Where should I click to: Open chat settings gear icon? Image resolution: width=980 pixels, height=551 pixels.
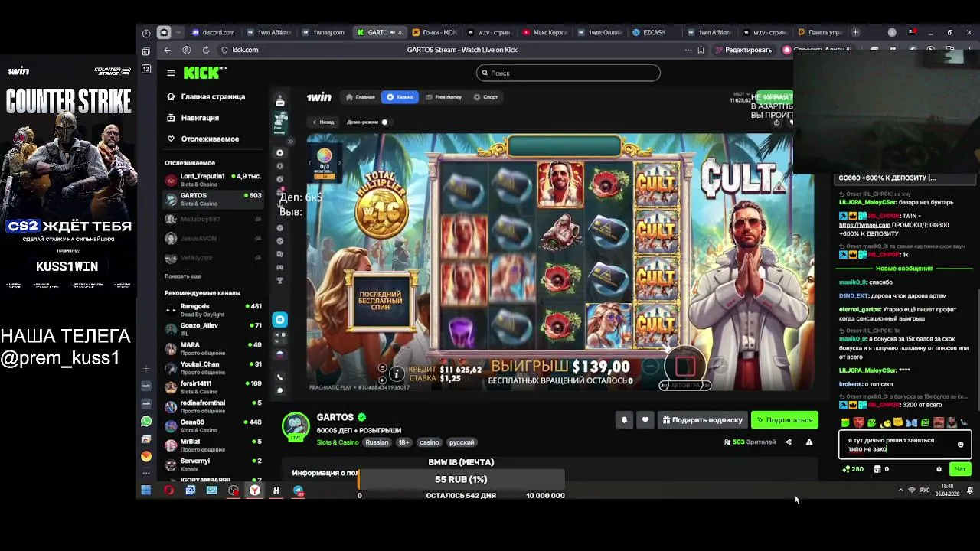pos(939,469)
